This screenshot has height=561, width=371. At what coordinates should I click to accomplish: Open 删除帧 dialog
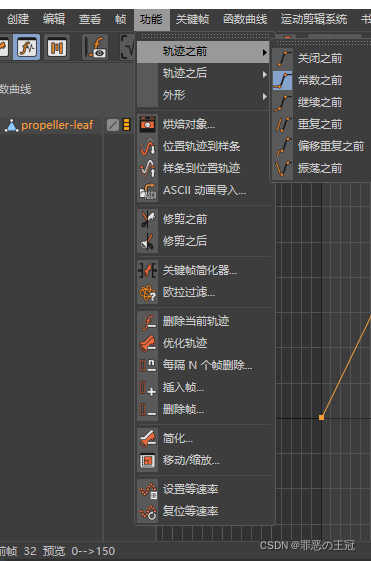(204, 409)
